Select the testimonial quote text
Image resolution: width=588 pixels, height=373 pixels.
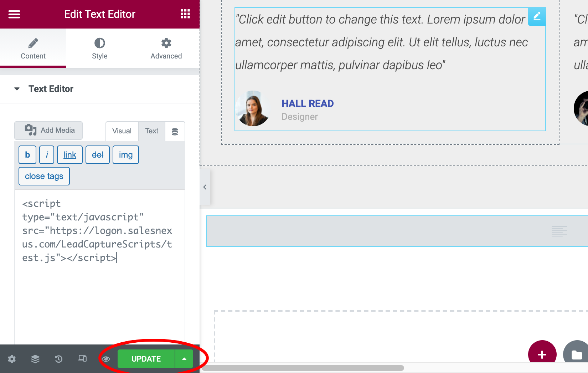click(382, 42)
